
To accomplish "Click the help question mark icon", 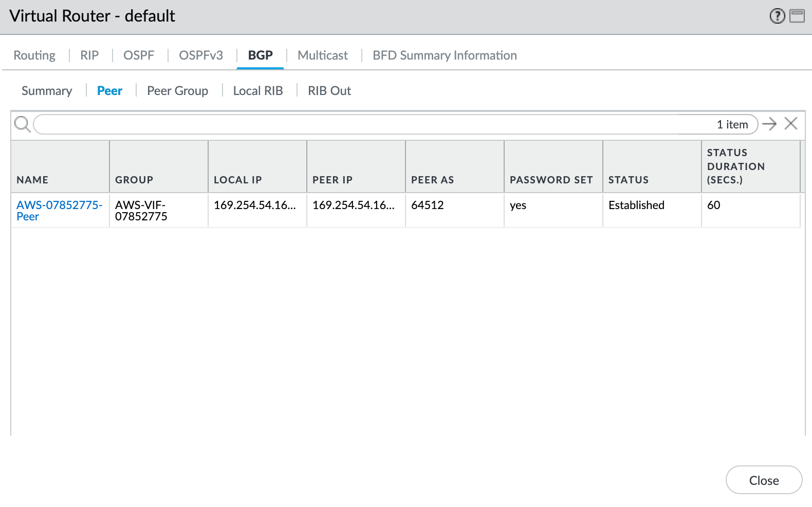I will (x=777, y=16).
